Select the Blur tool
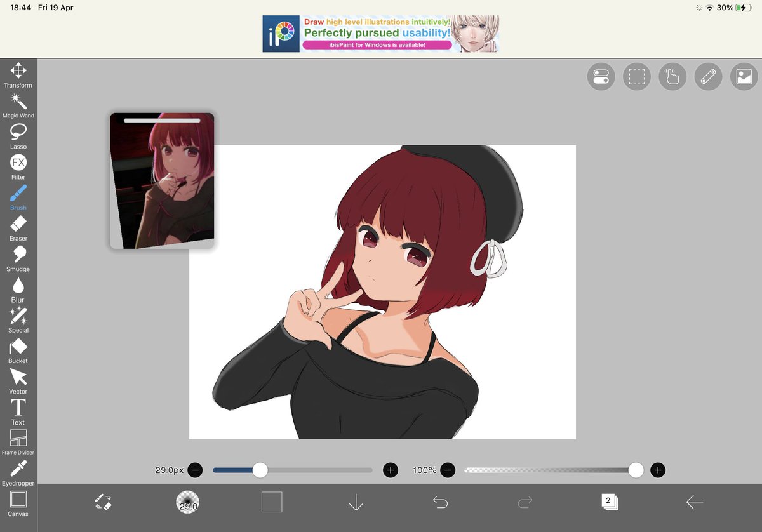 click(x=18, y=289)
